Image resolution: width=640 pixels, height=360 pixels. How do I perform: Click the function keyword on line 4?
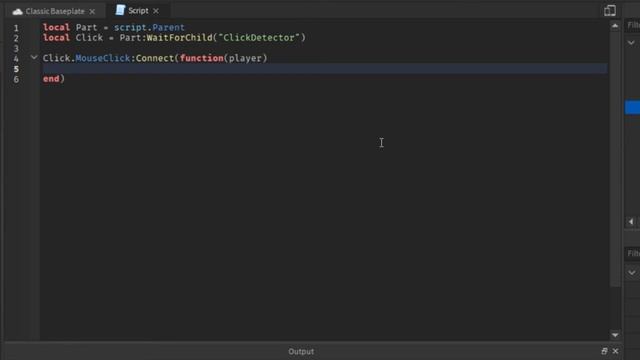click(x=202, y=58)
